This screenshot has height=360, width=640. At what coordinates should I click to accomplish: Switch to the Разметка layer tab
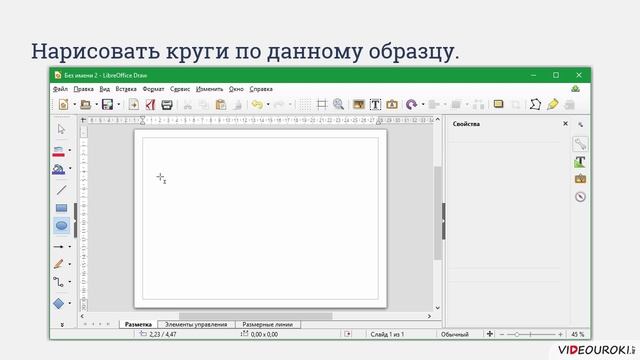(x=138, y=324)
